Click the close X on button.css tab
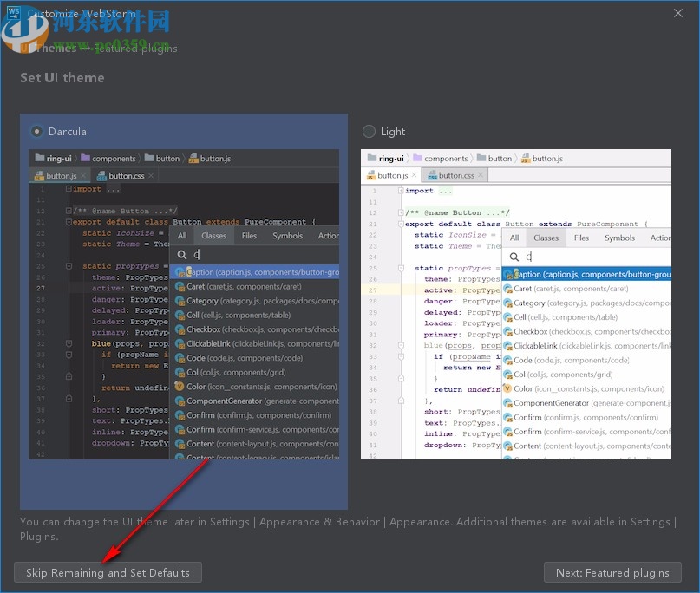Viewport: 700px width, 593px height. click(150, 176)
